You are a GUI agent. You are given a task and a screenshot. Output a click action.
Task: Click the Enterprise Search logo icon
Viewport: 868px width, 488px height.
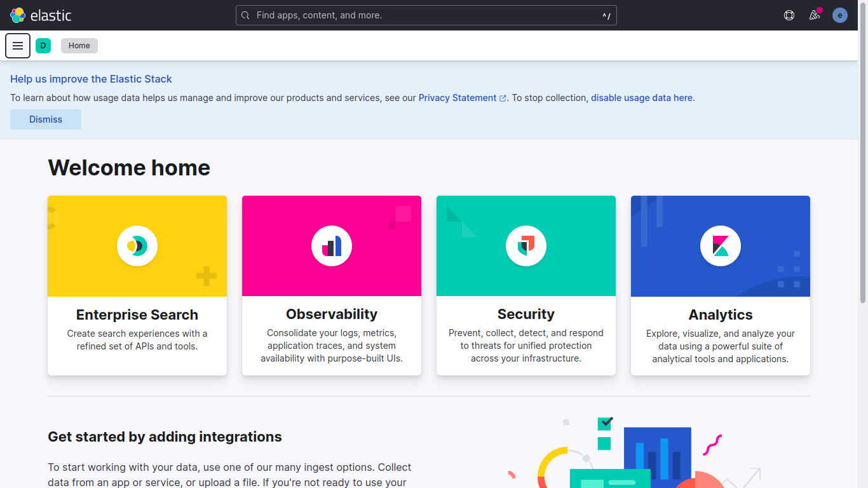[x=137, y=246]
